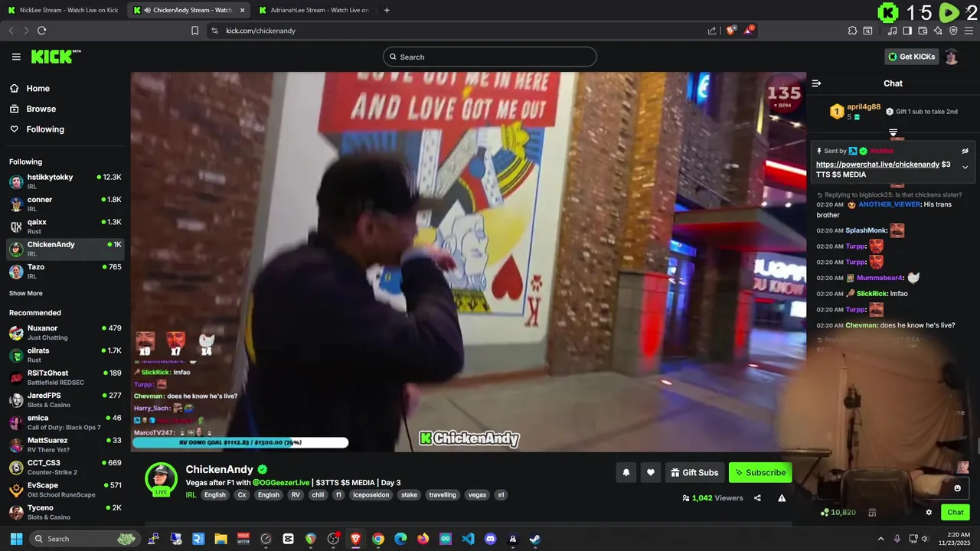Open conner channel
Viewport: 980px width, 551px height.
pyautogui.click(x=65, y=204)
